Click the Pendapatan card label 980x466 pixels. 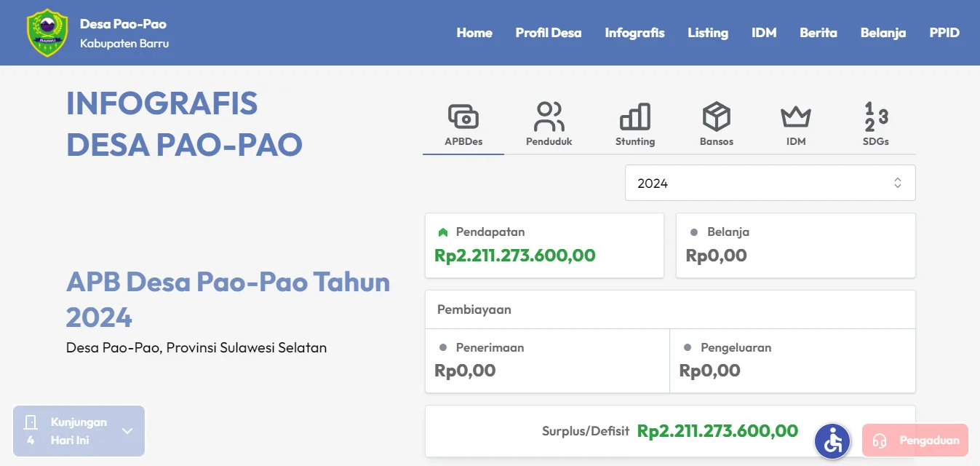(490, 232)
